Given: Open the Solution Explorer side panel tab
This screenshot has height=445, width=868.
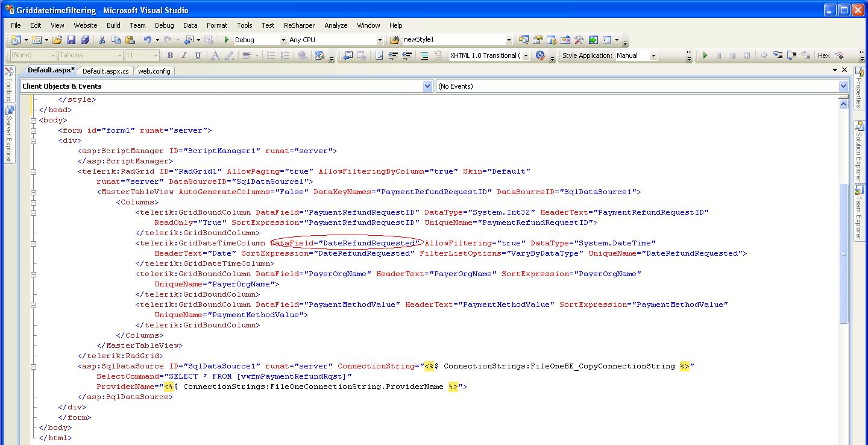Looking at the screenshot, I should pos(859,152).
